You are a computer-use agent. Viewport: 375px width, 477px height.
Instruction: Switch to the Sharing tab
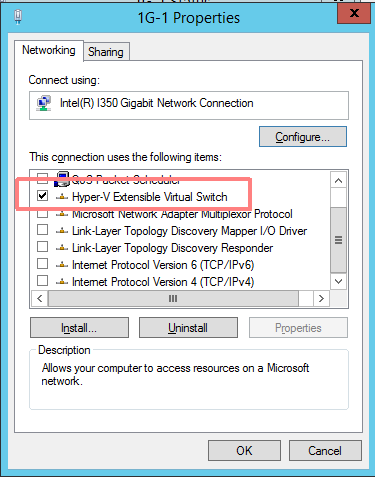[x=106, y=52]
